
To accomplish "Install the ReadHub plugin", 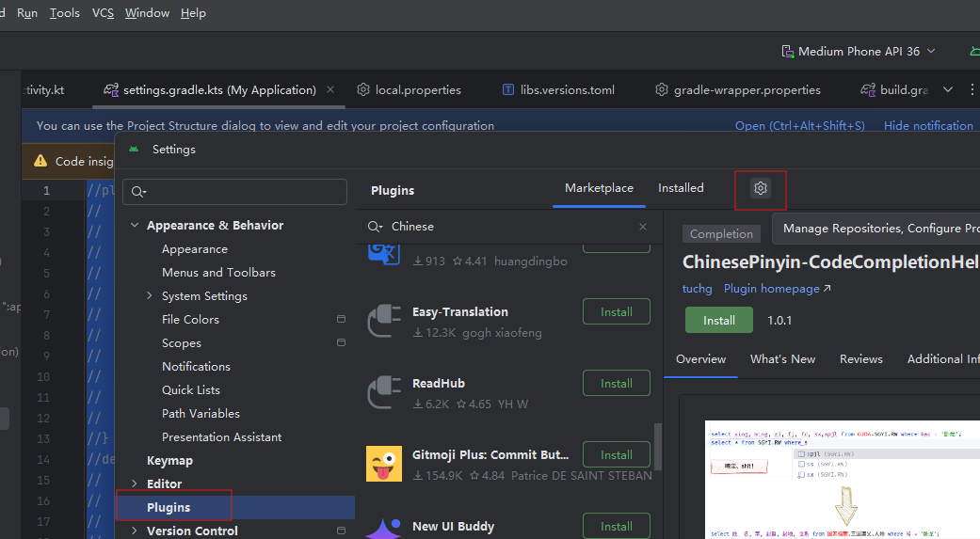I will tap(617, 384).
